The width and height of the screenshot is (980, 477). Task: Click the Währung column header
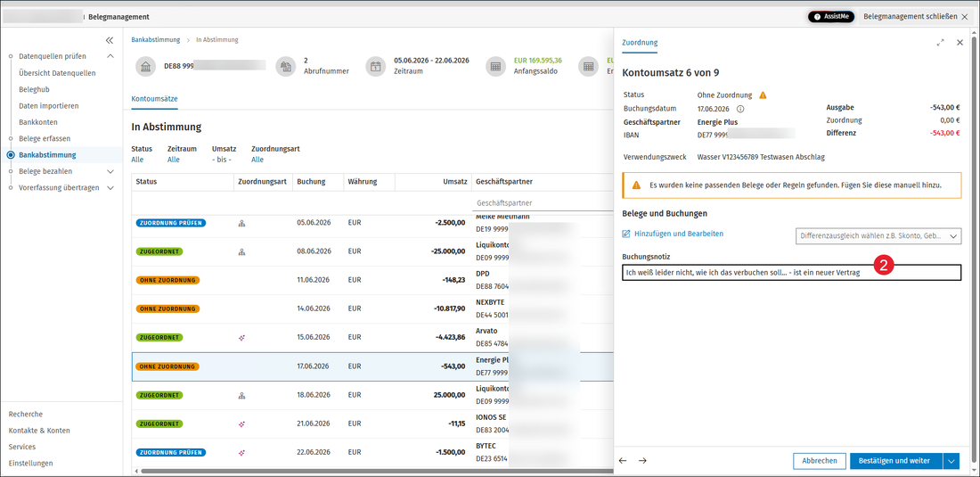pos(363,182)
